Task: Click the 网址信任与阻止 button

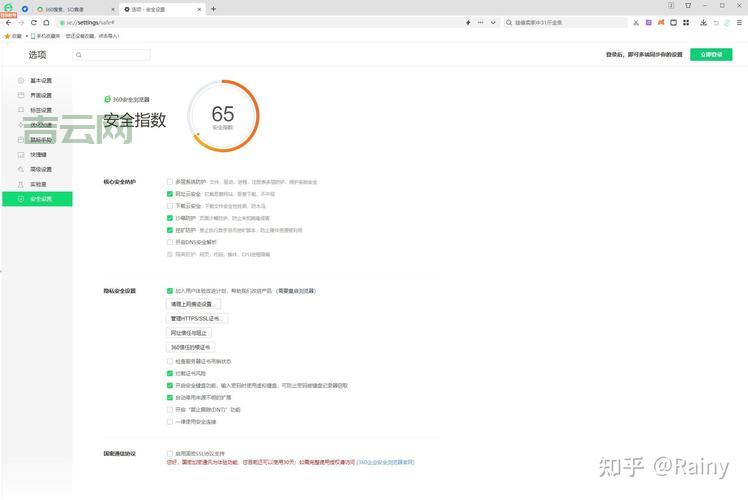Action: (189, 333)
